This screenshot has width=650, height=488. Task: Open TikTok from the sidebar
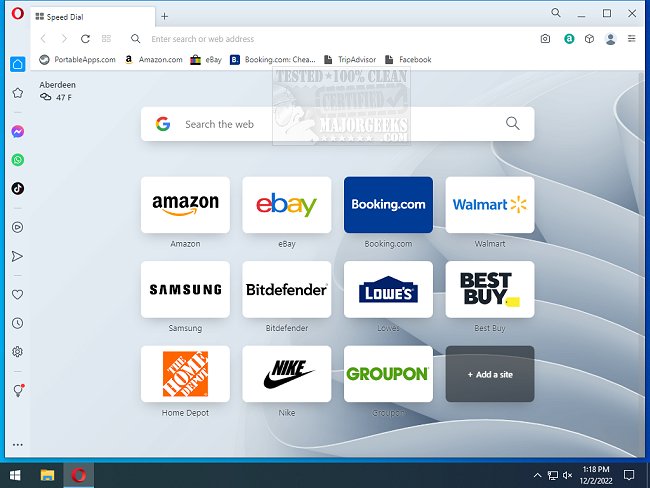pyautogui.click(x=17, y=188)
